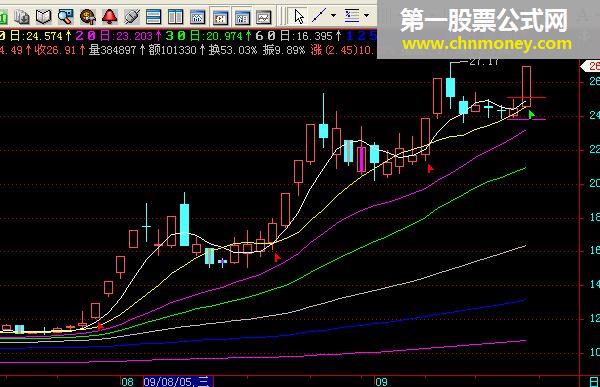Toggle the pressed table-chart window icon
This screenshot has height=387, width=600.
[x=242, y=17]
